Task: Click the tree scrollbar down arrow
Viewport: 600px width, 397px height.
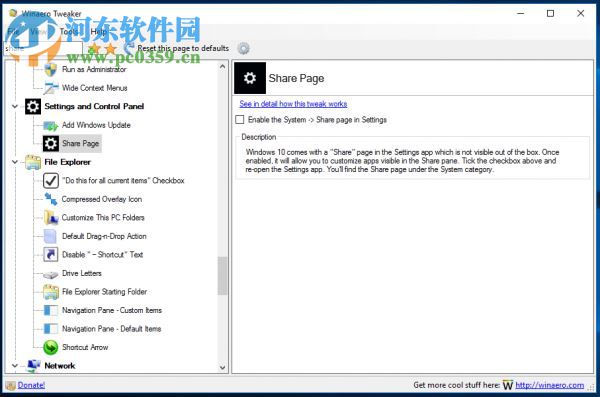Action: (222, 368)
